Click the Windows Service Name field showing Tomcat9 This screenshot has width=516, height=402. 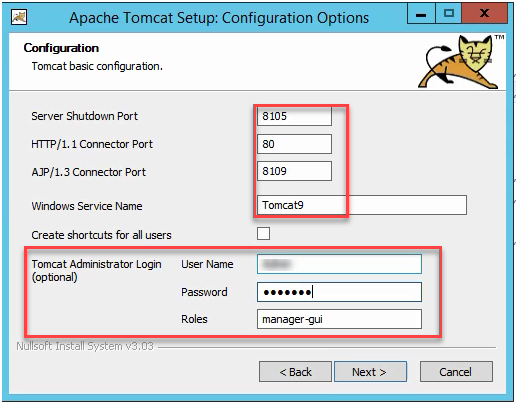(362, 205)
